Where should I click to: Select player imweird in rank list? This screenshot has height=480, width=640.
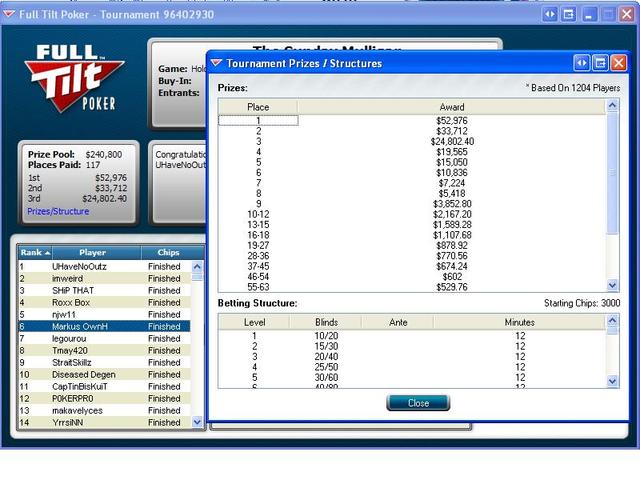tap(104, 278)
